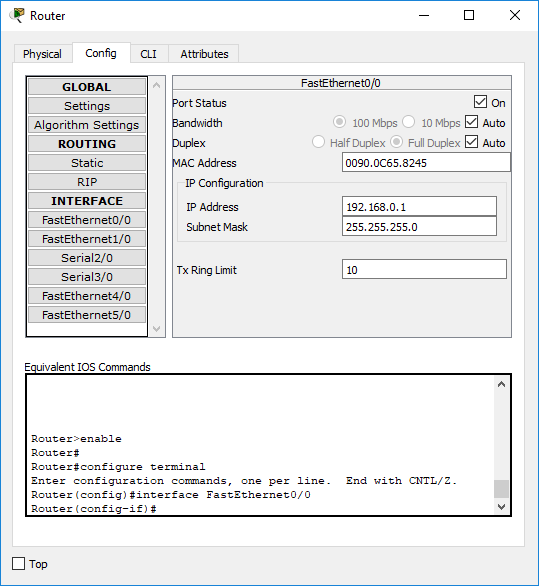Switch to the Physical tab
This screenshot has width=539, height=586.
point(42,54)
